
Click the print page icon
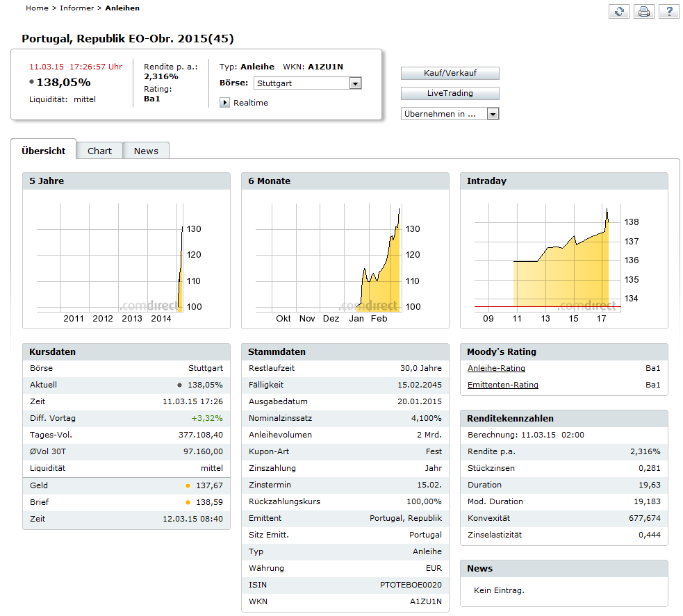[644, 11]
